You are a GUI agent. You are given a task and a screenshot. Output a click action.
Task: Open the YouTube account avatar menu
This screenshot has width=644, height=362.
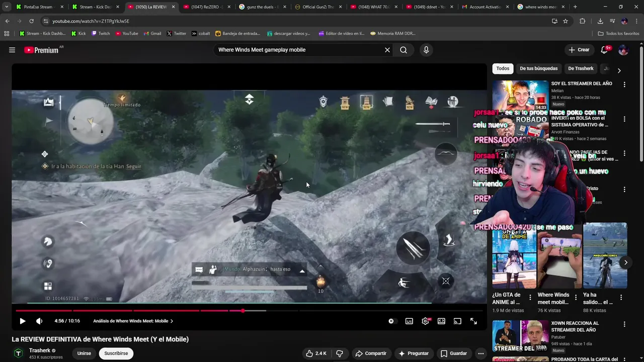(623, 50)
